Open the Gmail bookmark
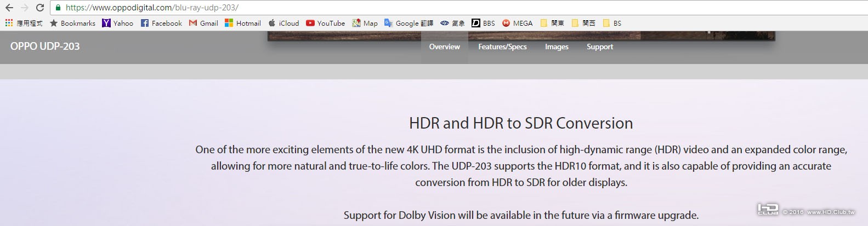Image resolution: width=868 pixels, height=226 pixels. pos(203,23)
